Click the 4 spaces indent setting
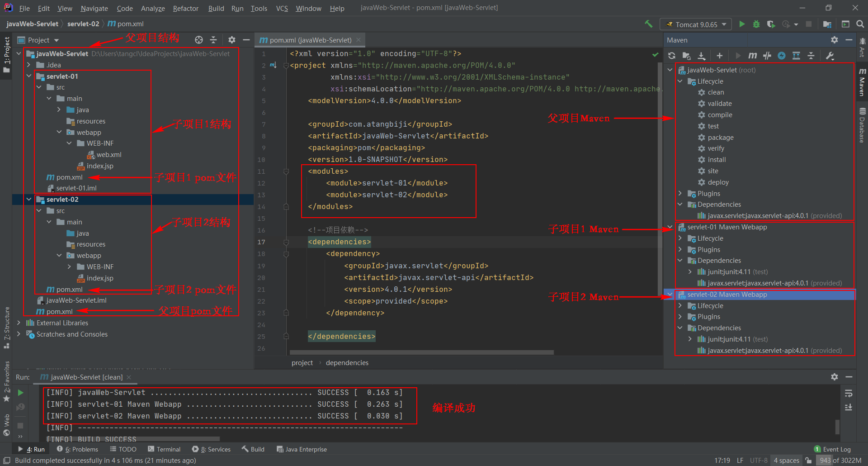Screen dimensions: 868x466 (786, 461)
